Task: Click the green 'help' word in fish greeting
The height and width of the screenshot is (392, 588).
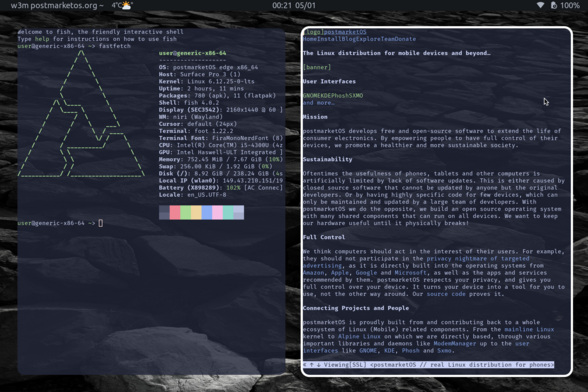Action: [42, 39]
